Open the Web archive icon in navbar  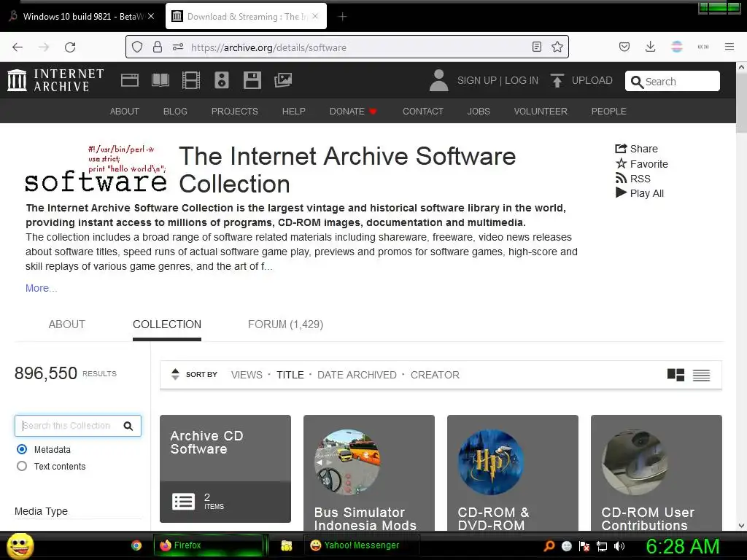pyautogui.click(x=130, y=80)
